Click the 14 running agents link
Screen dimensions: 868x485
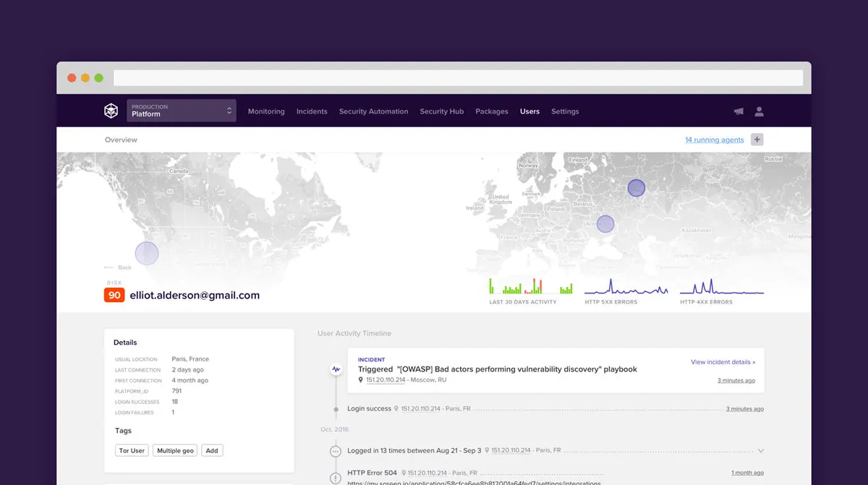point(714,140)
